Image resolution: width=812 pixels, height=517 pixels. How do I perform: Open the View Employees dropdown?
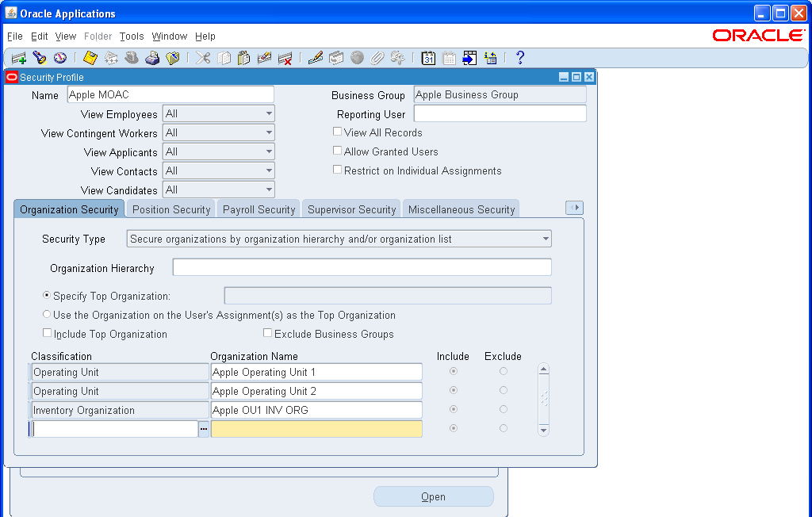tap(219, 113)
